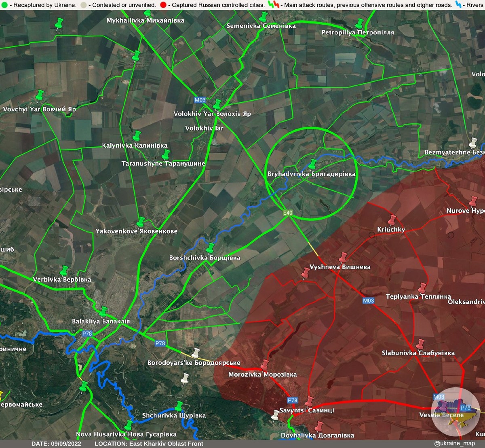Click the unlabeled white pin south of Borodoyars'ke
485x448 pixels.
pos(185,378)
